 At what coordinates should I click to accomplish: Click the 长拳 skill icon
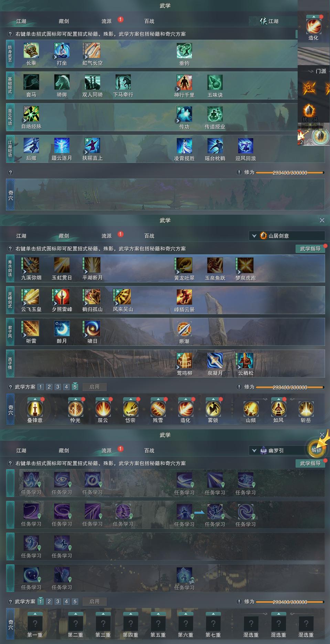31,51
